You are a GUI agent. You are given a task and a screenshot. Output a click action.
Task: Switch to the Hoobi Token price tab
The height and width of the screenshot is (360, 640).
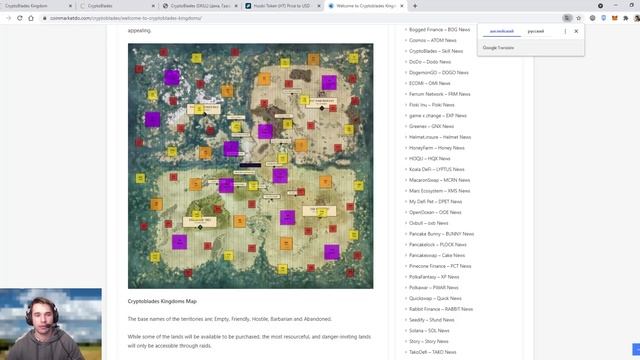click(x=282, y=6)
